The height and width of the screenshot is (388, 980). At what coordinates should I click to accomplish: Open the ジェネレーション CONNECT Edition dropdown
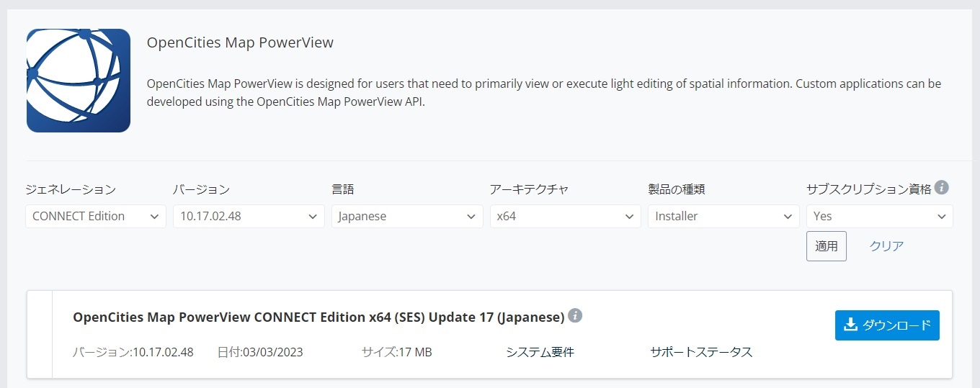pos(95,216)
